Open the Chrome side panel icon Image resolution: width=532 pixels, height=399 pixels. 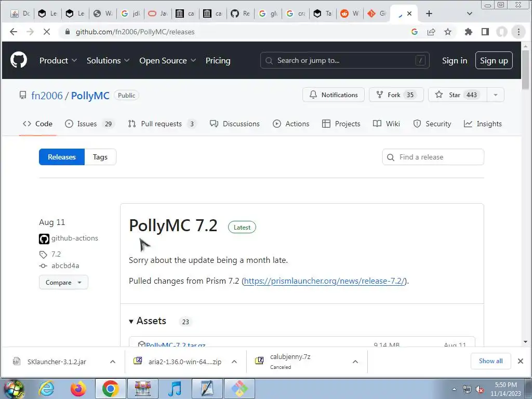485,32
